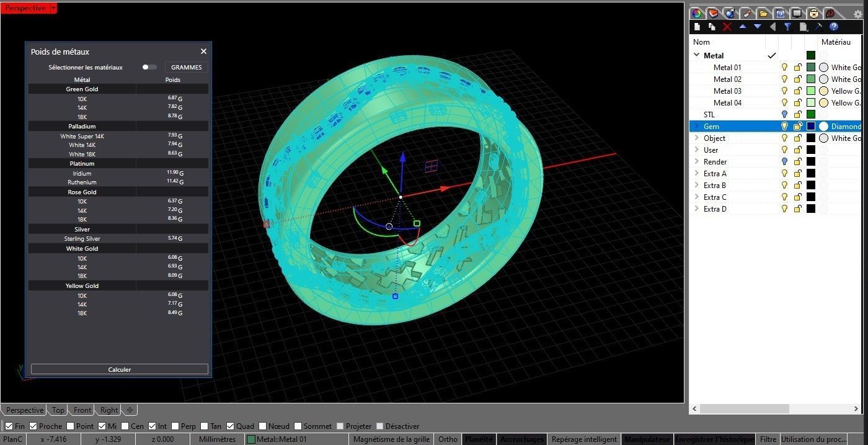Viewport: 868px width, 445px height.
Task: Open the Libraries folder panel tab
Action: click(764, 13)
